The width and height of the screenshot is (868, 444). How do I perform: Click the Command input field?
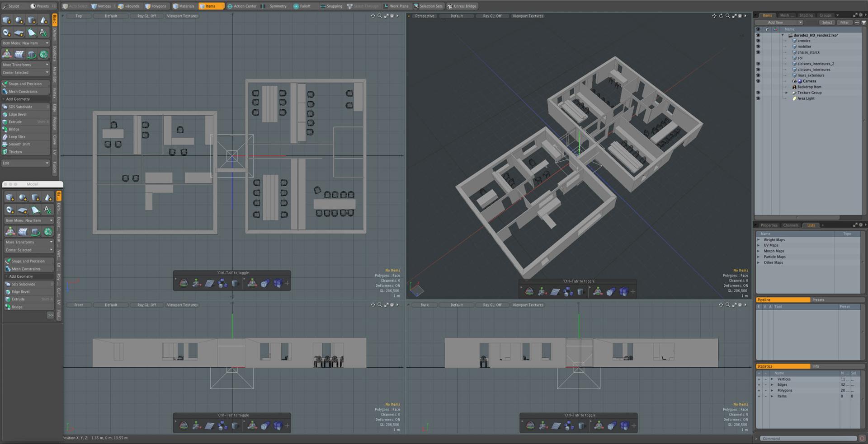[x=808, y=439]
